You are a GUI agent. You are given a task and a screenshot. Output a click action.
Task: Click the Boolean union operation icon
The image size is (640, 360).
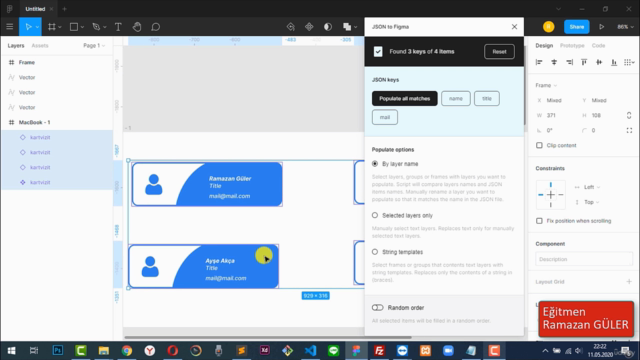(x=347, y=27)
